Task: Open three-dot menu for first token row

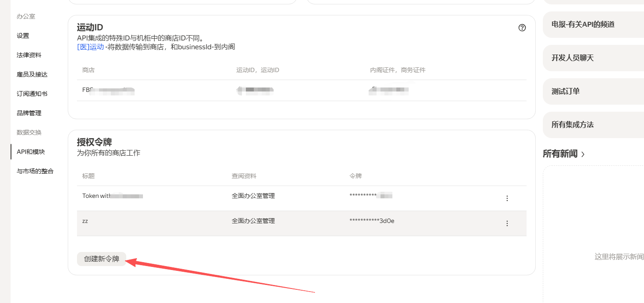Action: pos(507,198)
